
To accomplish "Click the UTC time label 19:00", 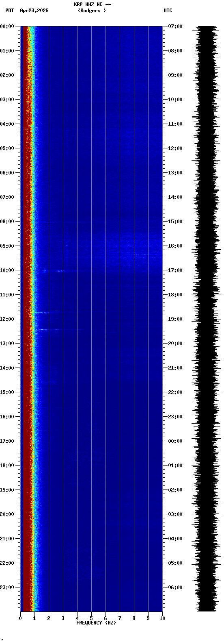I will [x=175, y=319].
